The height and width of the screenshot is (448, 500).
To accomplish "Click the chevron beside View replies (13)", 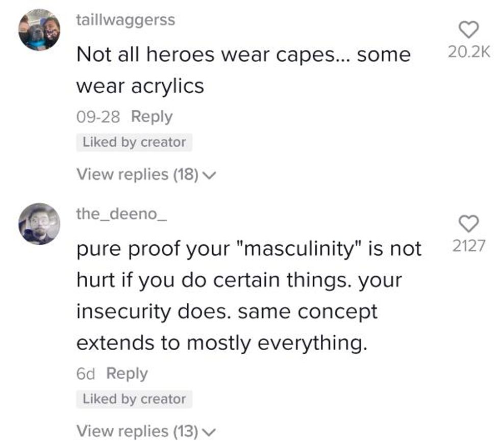I will pyautogui.click(x=209, y=432).
